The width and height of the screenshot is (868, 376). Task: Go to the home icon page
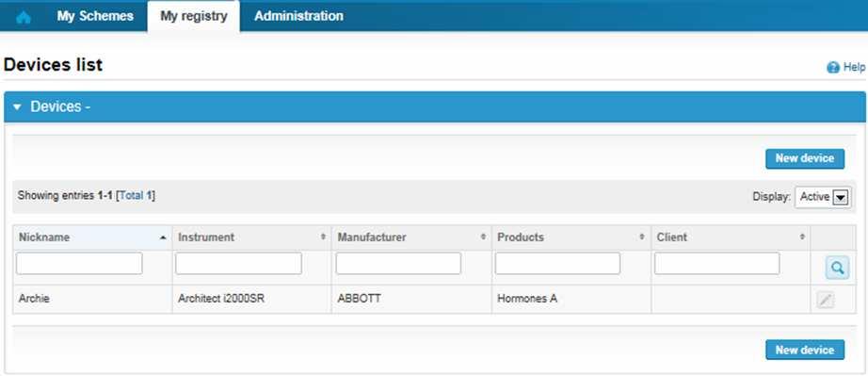(x=24, y=17)
